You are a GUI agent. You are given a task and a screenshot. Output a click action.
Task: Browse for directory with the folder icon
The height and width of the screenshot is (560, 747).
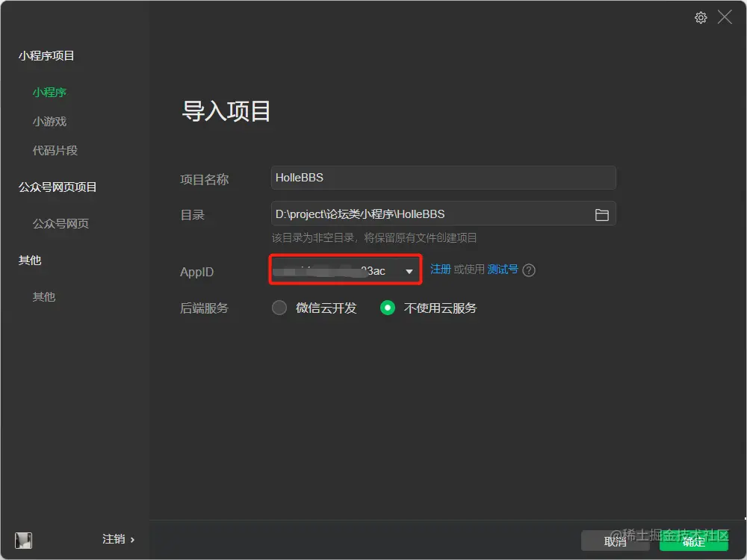pyautogui.click(x=601, y=215)
